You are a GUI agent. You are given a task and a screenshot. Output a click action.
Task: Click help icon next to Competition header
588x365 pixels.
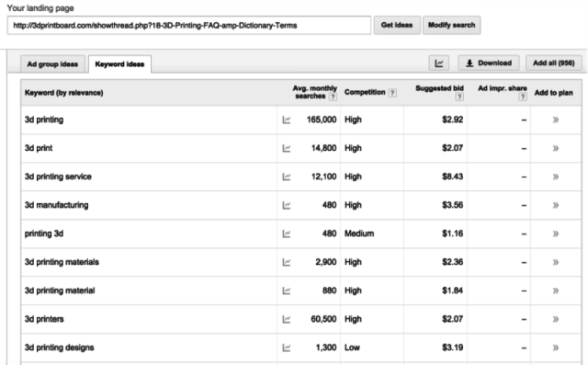(392, 93)
